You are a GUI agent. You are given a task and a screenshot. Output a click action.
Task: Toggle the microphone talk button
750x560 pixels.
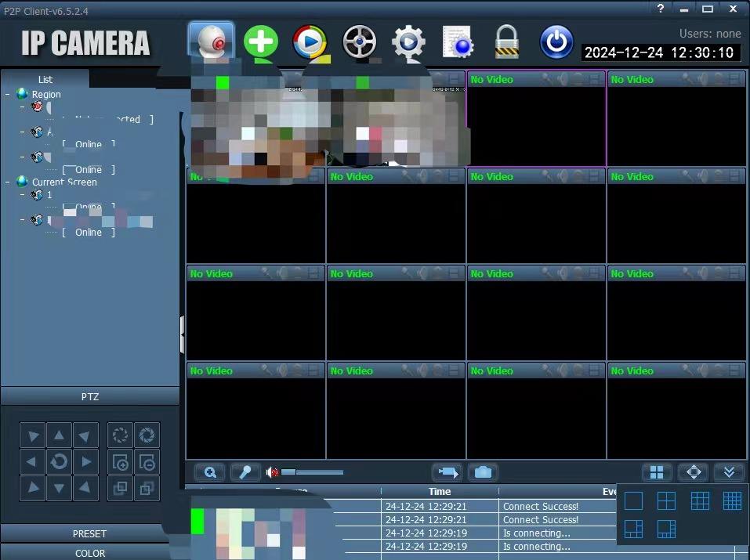[245, 472]
